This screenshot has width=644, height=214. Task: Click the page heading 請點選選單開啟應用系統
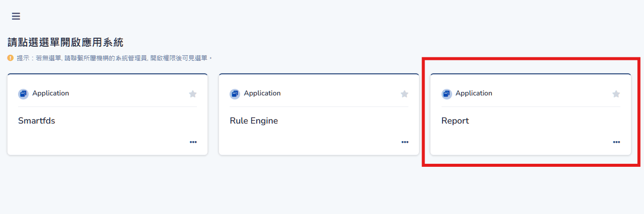[x=65, y=42]
